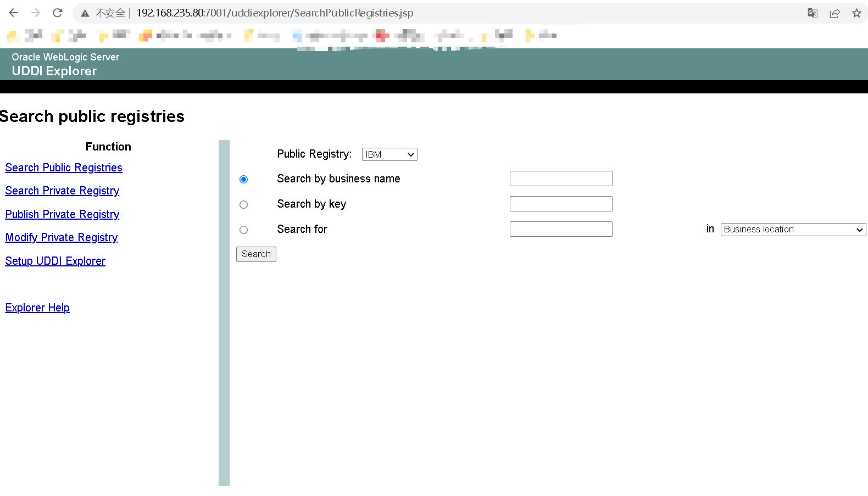868x496 pixels.
Task: Click the URL address bar text
Action: pos(275,13)
